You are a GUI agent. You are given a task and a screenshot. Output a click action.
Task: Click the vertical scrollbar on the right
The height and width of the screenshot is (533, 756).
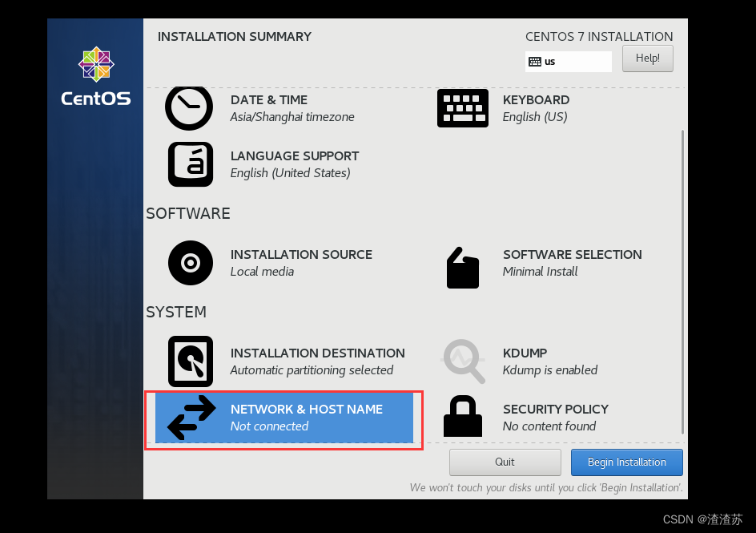pyautogui.click(x=682, y=282)
